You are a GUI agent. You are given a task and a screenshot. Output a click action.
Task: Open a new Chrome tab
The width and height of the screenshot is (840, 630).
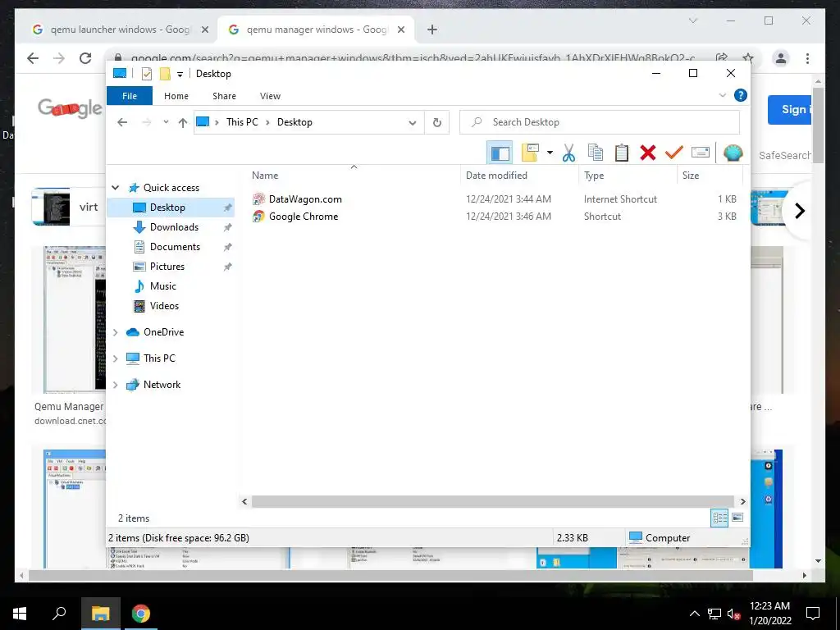(432, 30)
